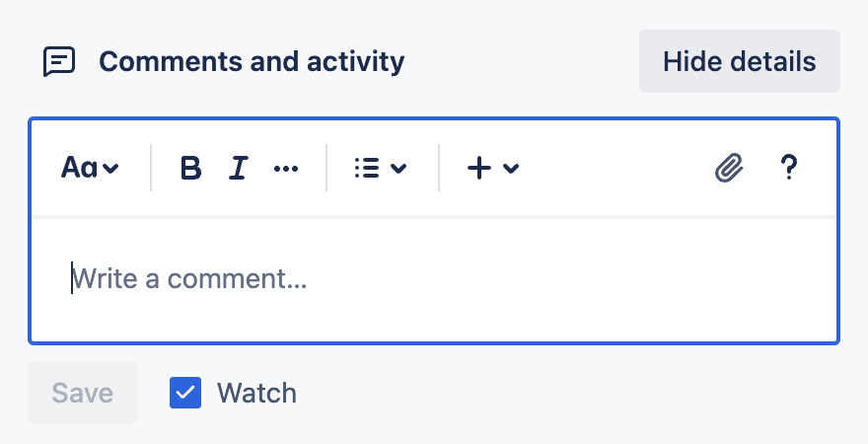Click the Save comment button

[83, 393]
